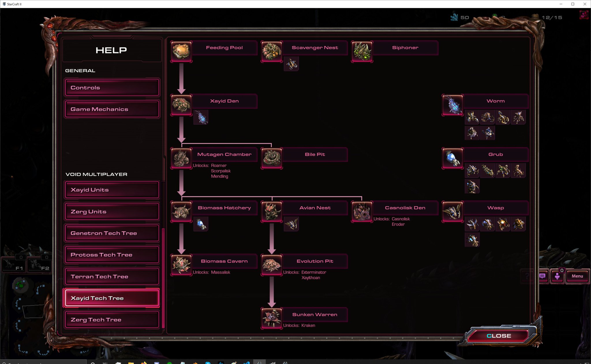Open the Controls help page
591x364 pixels.
click(x=112, y=87)
